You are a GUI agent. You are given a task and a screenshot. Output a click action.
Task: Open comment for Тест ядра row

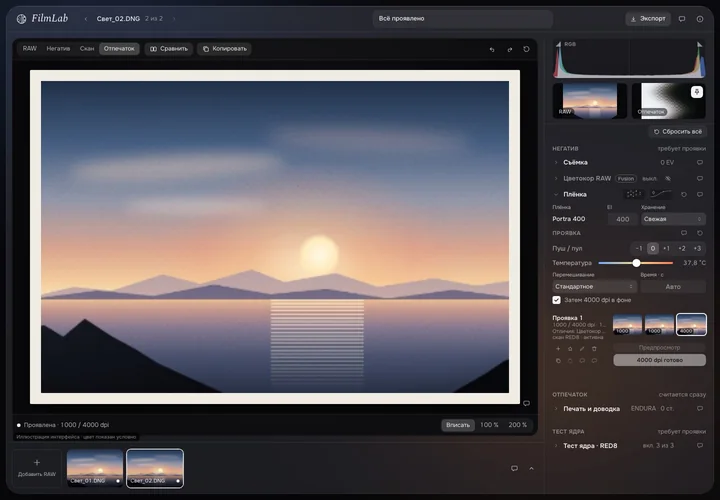click(700, 445)
